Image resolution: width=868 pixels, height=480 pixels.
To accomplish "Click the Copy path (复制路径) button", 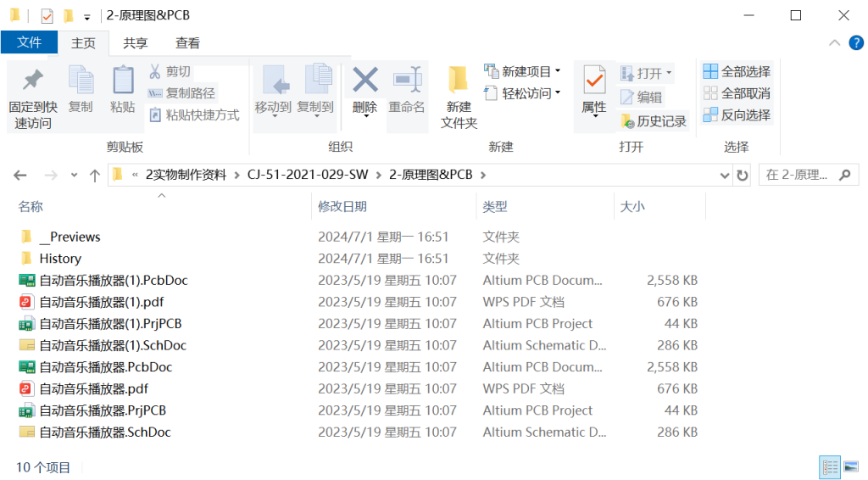I will tap(181, 93).
